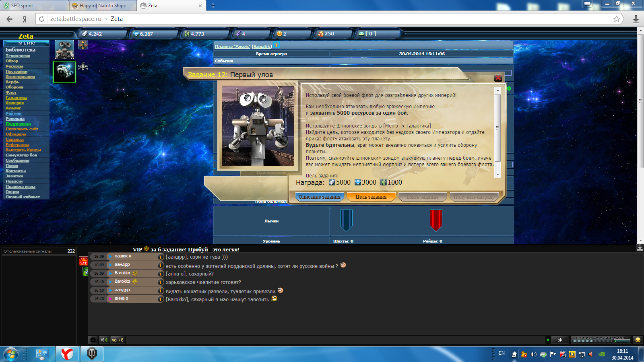
Task: Open World of Tanks taskbar icon
Action: tap(92, 354)
